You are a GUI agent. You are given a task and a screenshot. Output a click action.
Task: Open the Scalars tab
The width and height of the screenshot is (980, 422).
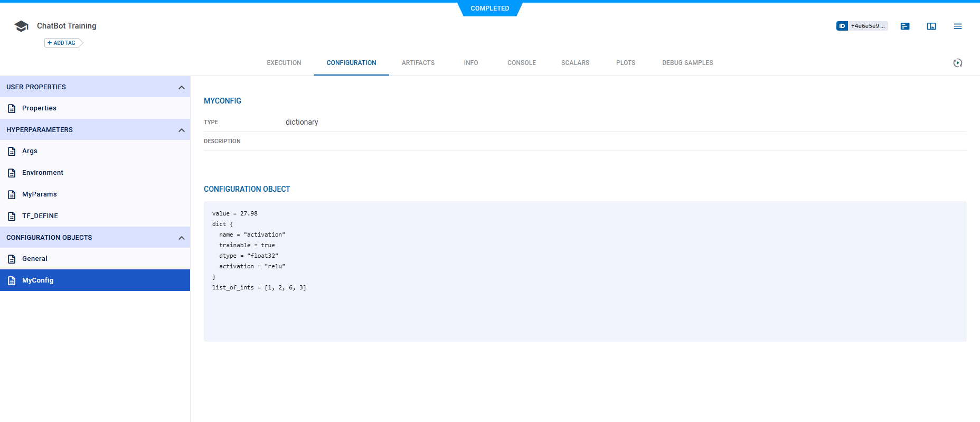574,63
